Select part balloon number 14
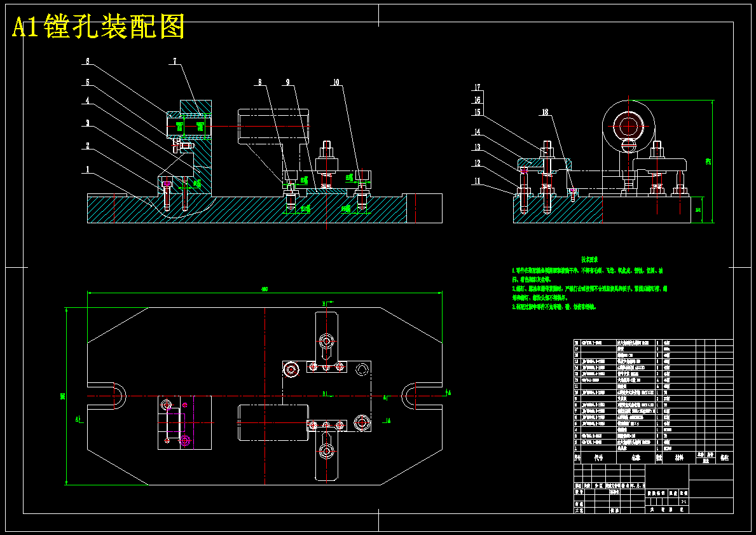The image size is (756, 535). coord(478,131)
